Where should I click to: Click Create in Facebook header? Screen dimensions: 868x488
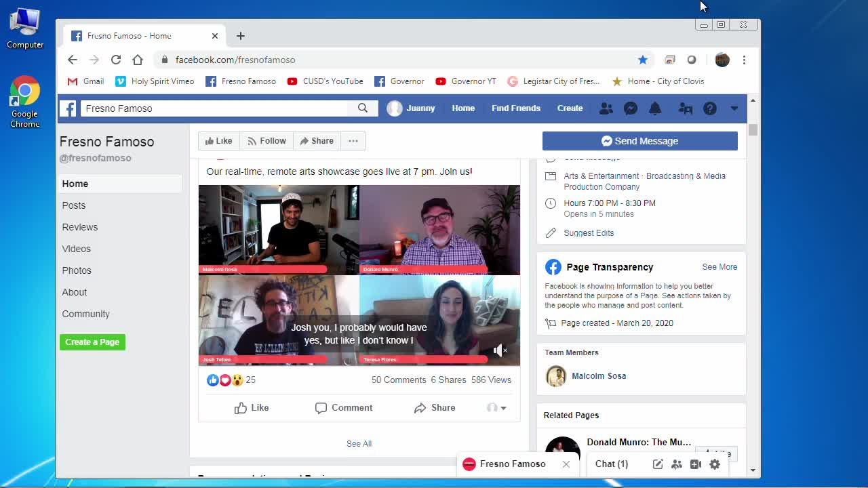(x=570, y=108)
